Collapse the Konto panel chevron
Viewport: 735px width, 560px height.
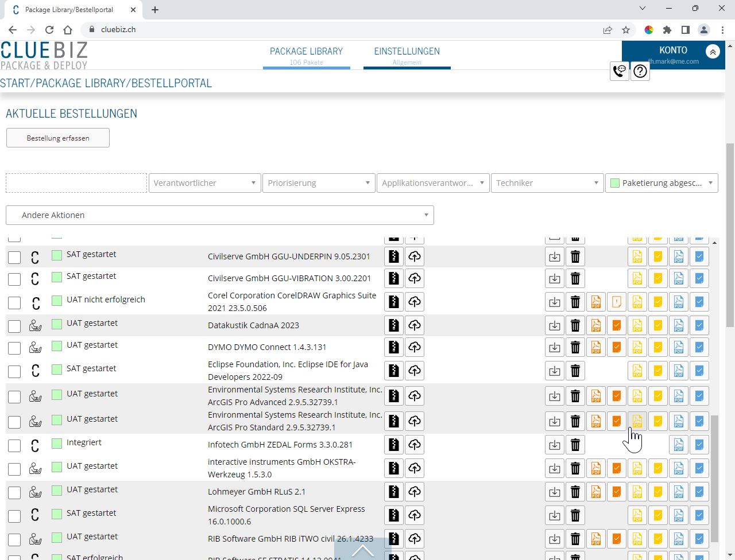713,52
